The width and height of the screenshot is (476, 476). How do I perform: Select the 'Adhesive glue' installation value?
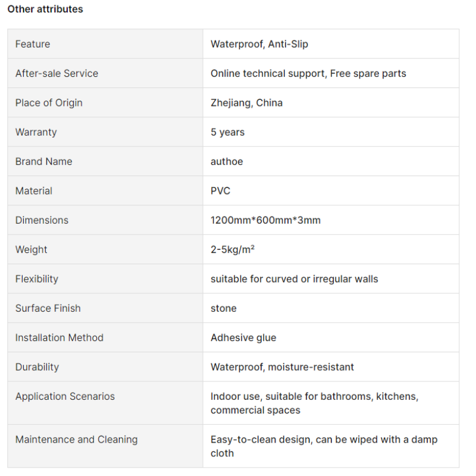[243, 337]
